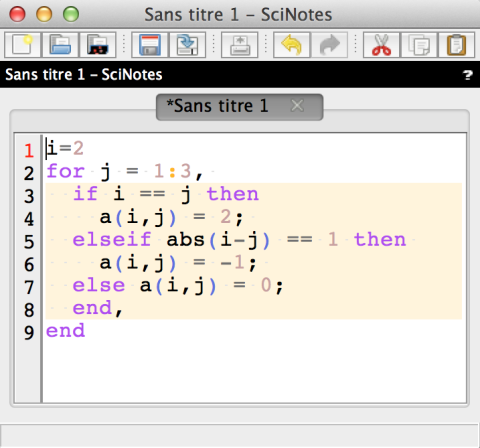This screenshot has width=480, height=448.
Task: Close the Sans titre 1 tab
Action: pyautogui.click(x=297, y=106)
